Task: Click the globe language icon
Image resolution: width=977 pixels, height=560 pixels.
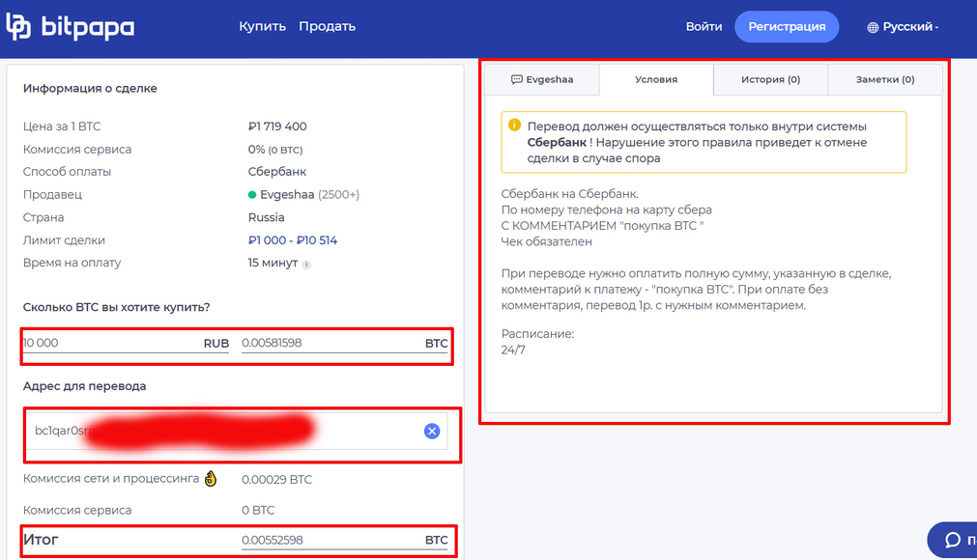Action: tap(874, 27)
